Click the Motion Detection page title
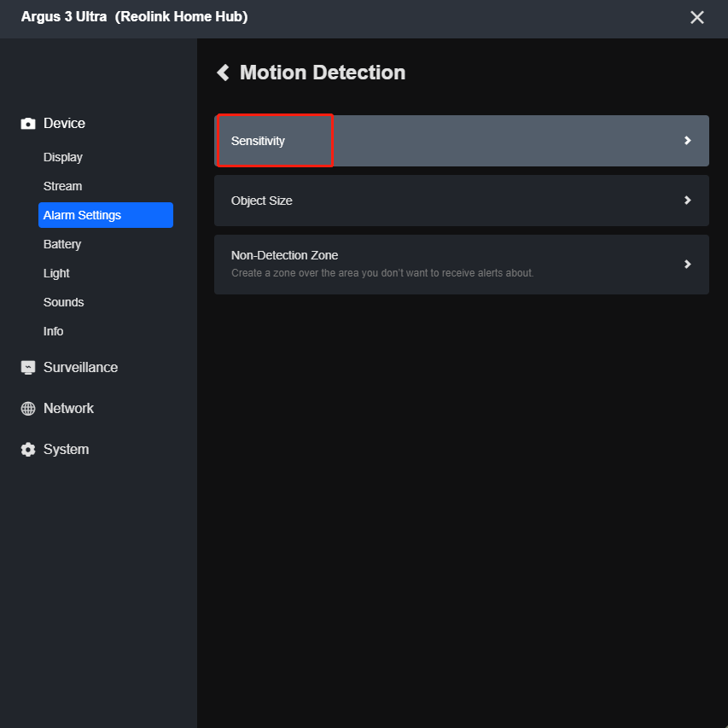The height and width of the screenshot is (728, 728). tap(323, 73)
